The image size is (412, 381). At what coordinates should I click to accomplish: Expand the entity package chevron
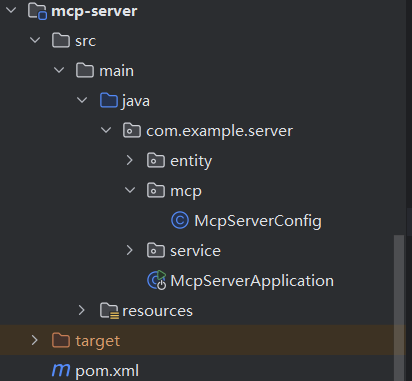pos(130,160)
